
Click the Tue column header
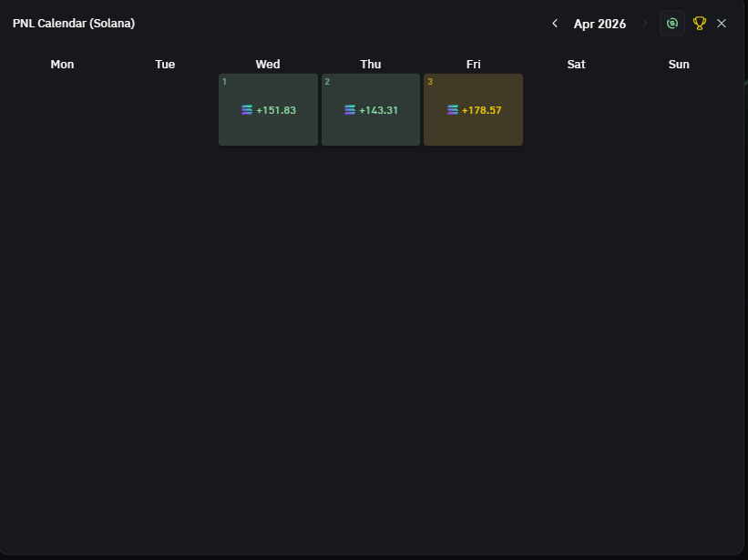pos(165,65)
